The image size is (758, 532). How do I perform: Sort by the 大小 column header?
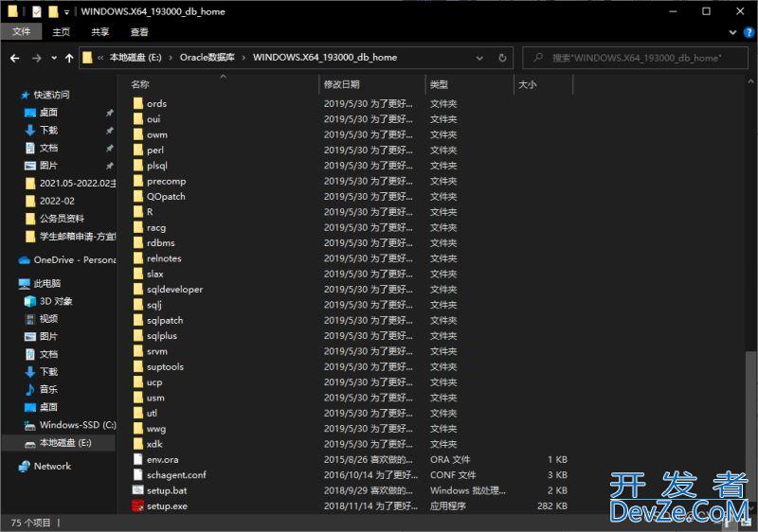(x=528, y=84)
